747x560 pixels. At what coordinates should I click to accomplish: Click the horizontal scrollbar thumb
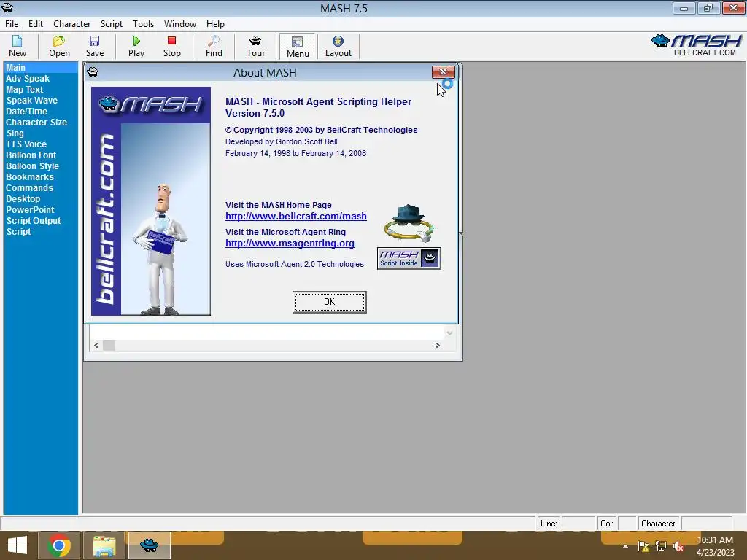point(109,345)
